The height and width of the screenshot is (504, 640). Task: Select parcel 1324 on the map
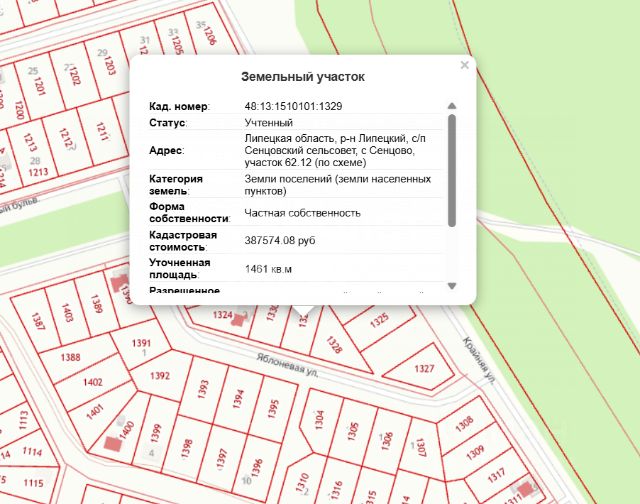click(x=222, y=315)
